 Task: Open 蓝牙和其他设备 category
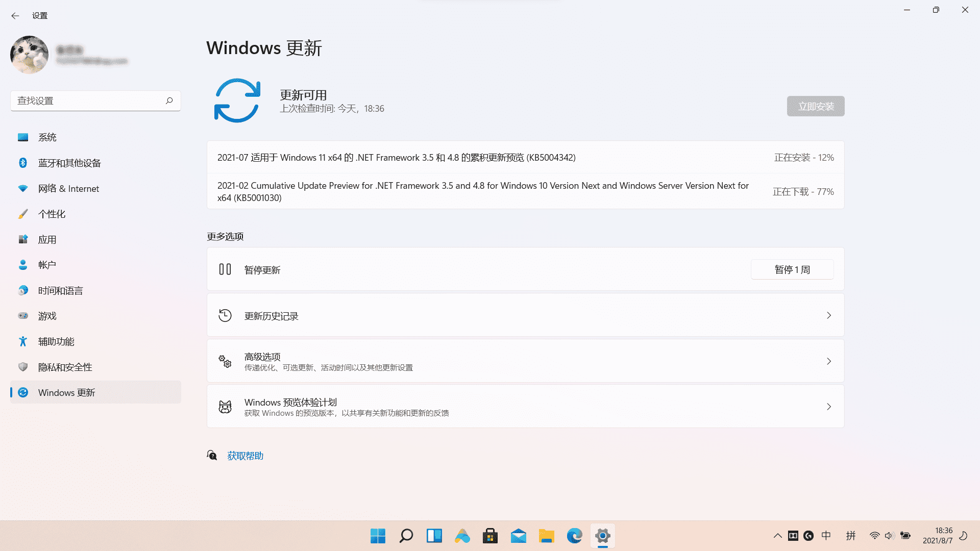[x=95, y=163]
